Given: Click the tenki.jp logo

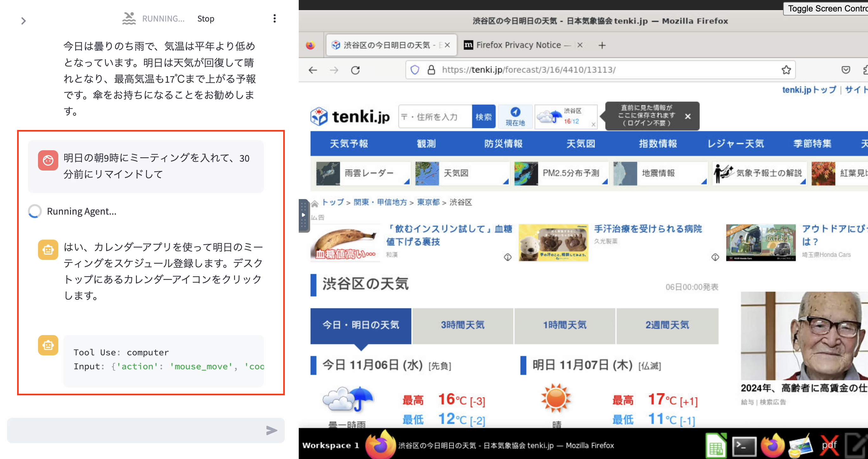Looking at the screenshot, I should tap(350, 116).
